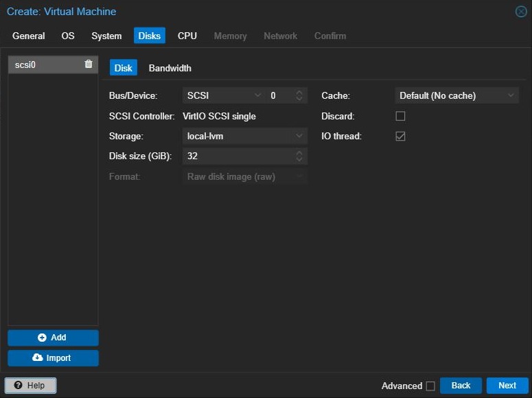Open the Bus/Device SCSI dropdown

pyautogui.click(x=257, y=95)
